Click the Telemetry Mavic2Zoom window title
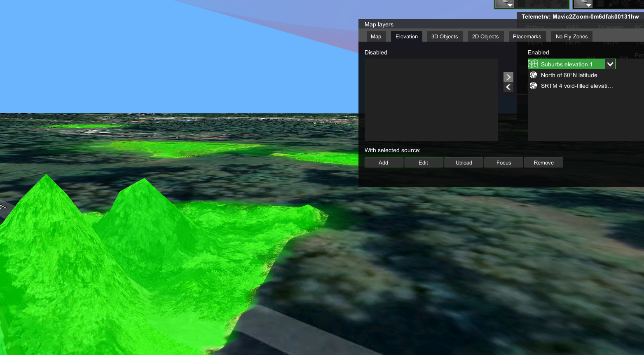Image resolution: width=644 pixels, height=355 pixels. point(580,16)
